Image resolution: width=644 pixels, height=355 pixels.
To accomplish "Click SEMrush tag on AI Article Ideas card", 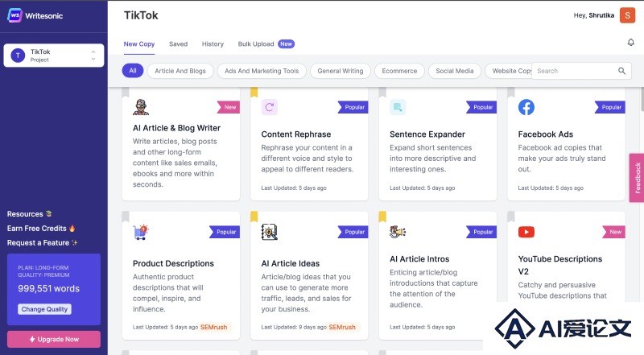I will (342, 327).
